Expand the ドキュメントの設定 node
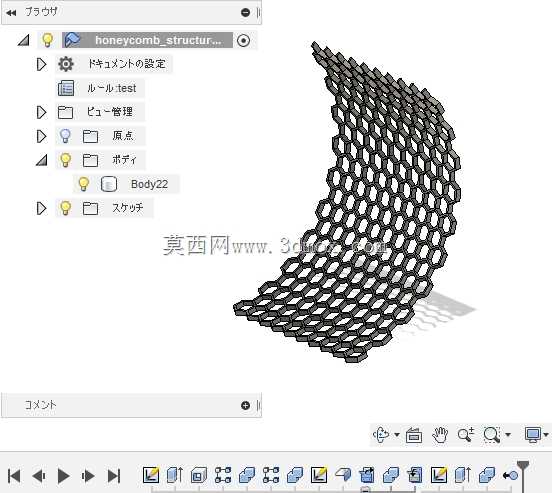 (41, 64)
